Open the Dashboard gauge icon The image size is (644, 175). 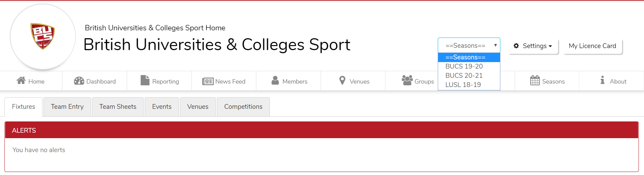point(79,81)
